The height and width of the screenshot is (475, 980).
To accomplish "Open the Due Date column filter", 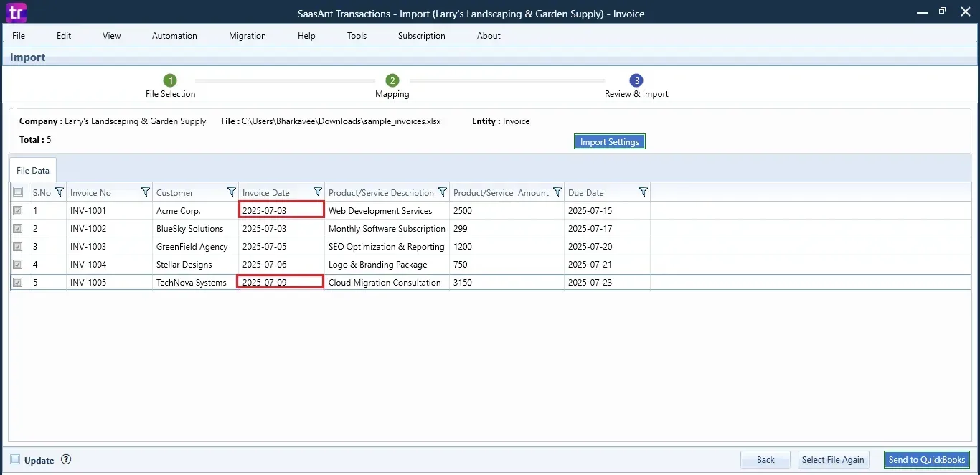I will [x=644, y=192].
